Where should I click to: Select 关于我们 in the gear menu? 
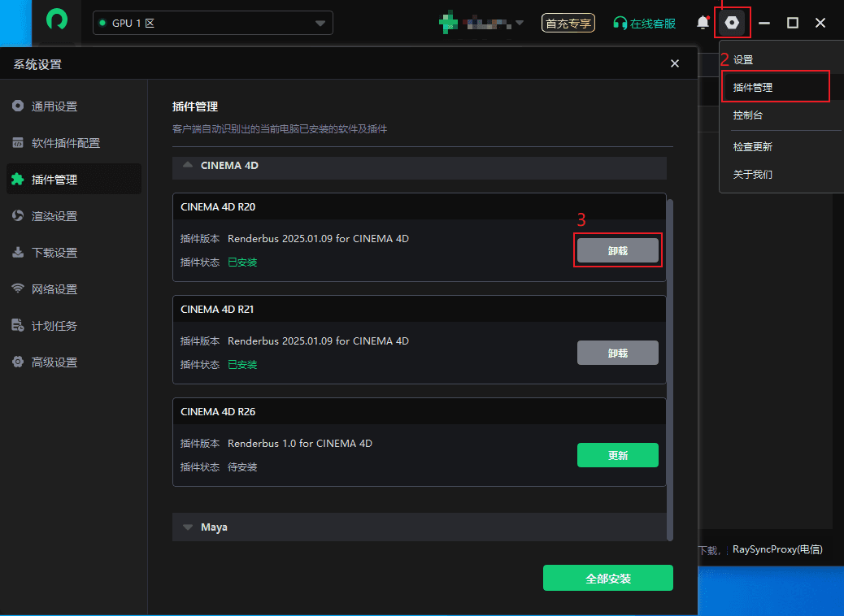pyautogui.click(x=752, y=174)
